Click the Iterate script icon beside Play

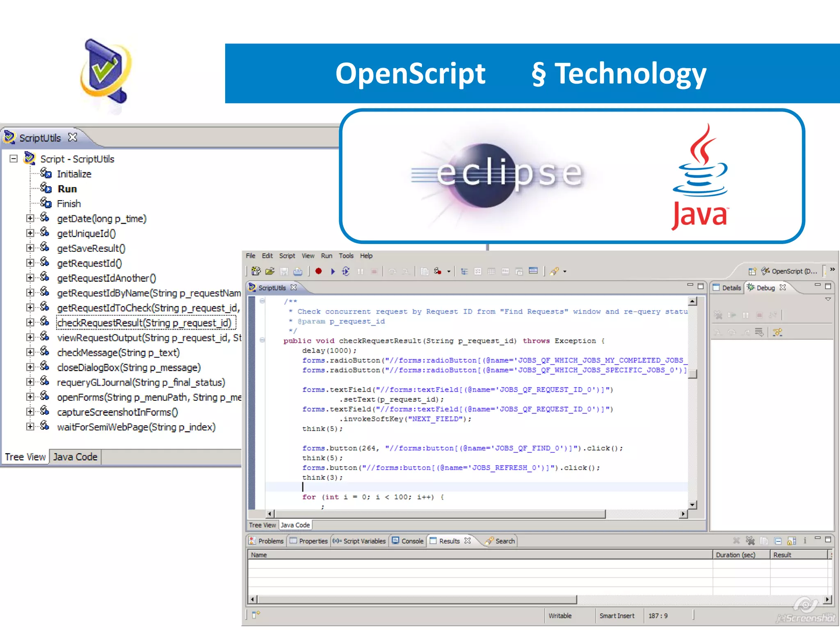[346, 271]
